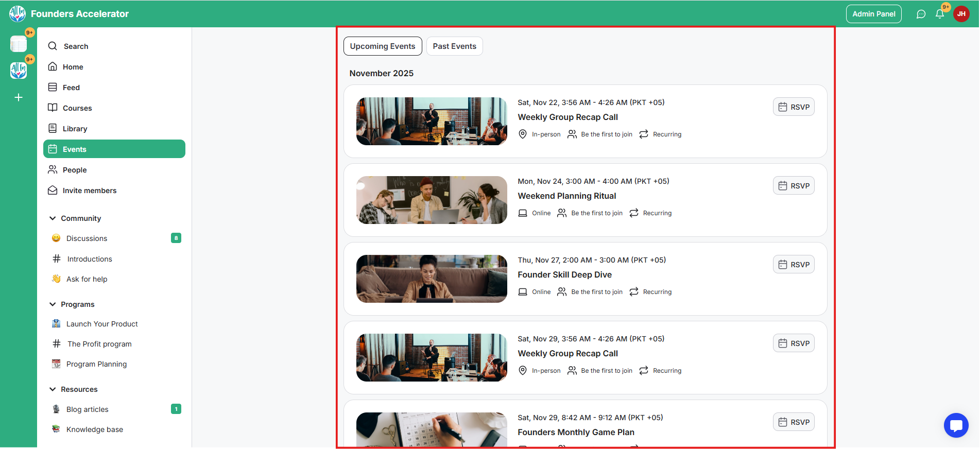Open the Admin Panel
Viewport: 980px width, 449px height.
click(873, 14)
